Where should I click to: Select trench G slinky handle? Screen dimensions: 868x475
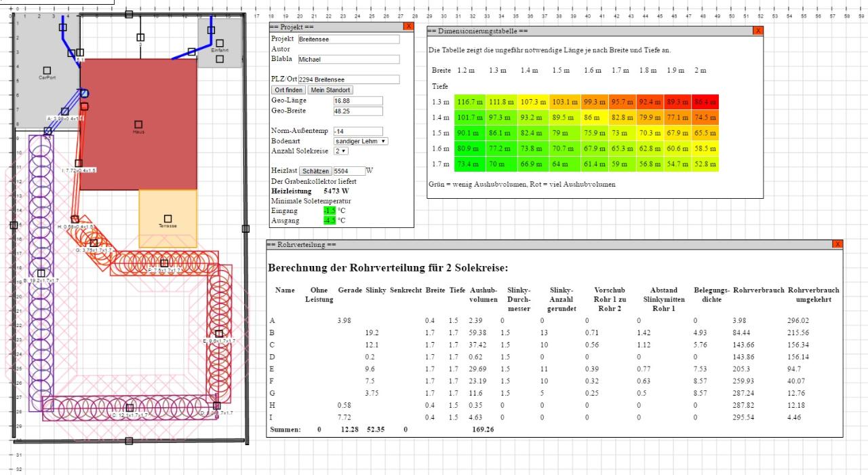(x=94, y=243)
